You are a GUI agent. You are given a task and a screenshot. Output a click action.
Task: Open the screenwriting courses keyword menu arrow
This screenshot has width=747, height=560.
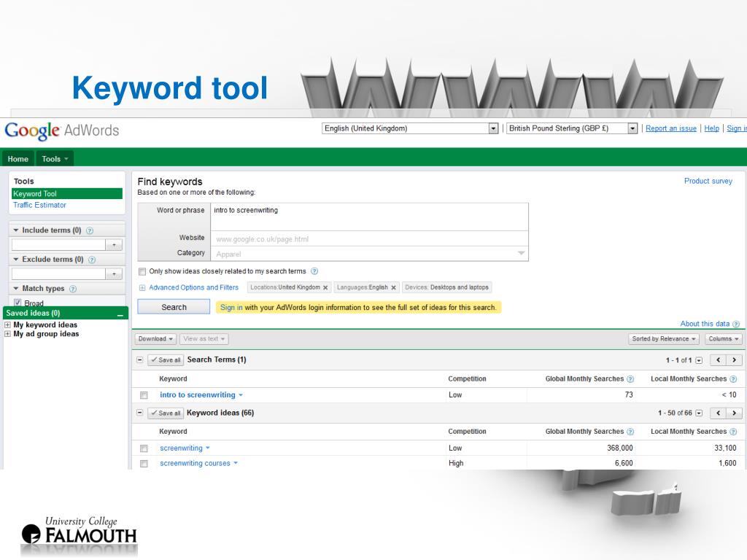pyautogui.click(x=236, y=463)
